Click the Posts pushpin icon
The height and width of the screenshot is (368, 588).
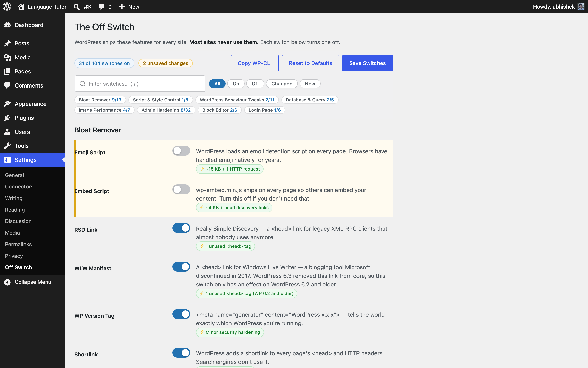tap(8, 43)
